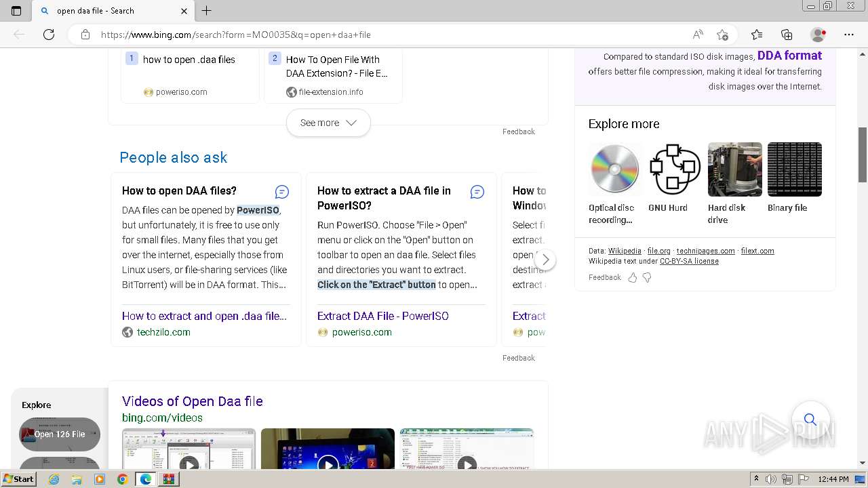The width and height of the screenshot is (868, 488).
Task: Click the taskbar clock 12:44 PM
Action: click(x=833, y=479)
